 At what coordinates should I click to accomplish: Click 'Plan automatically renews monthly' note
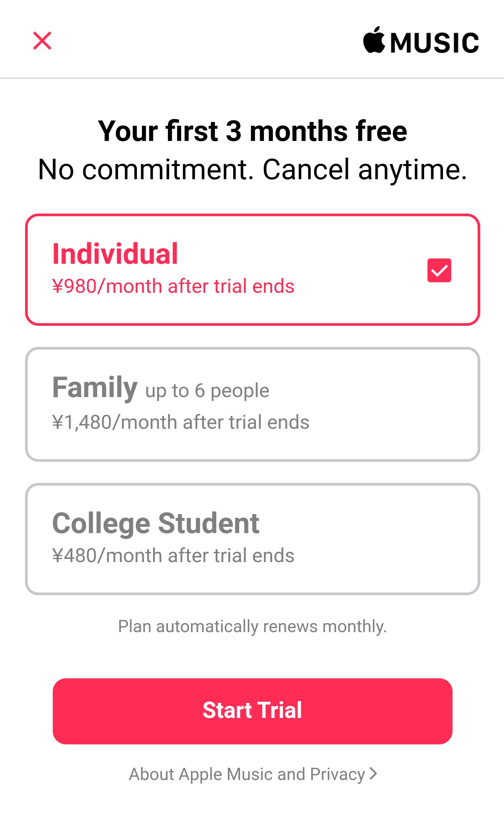(x=252, y=626)
